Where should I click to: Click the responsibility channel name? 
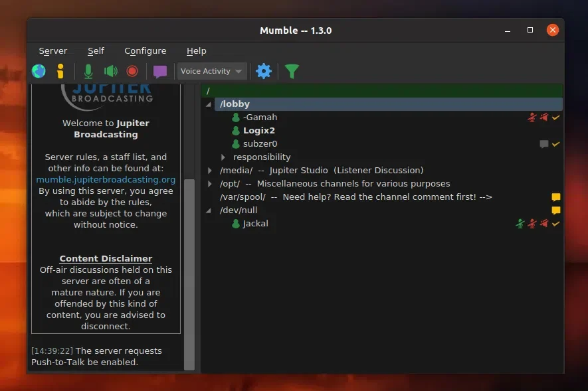point(262,157)
